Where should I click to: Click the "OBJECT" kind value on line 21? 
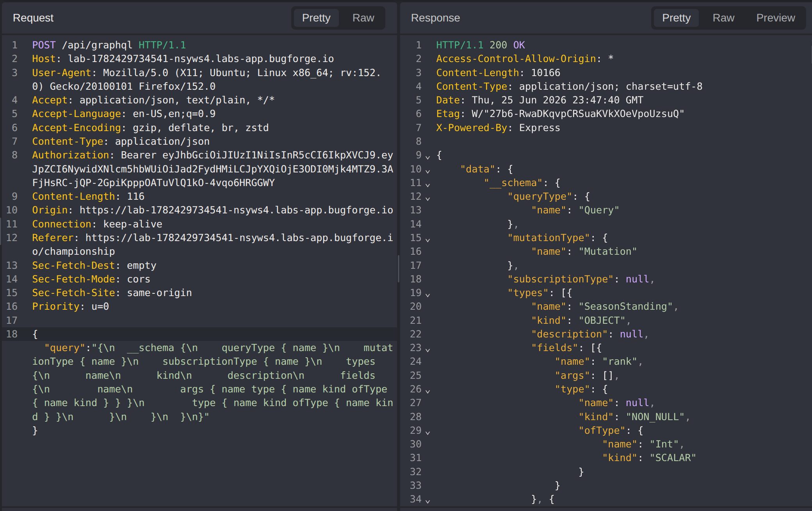[x=602, y=320]
